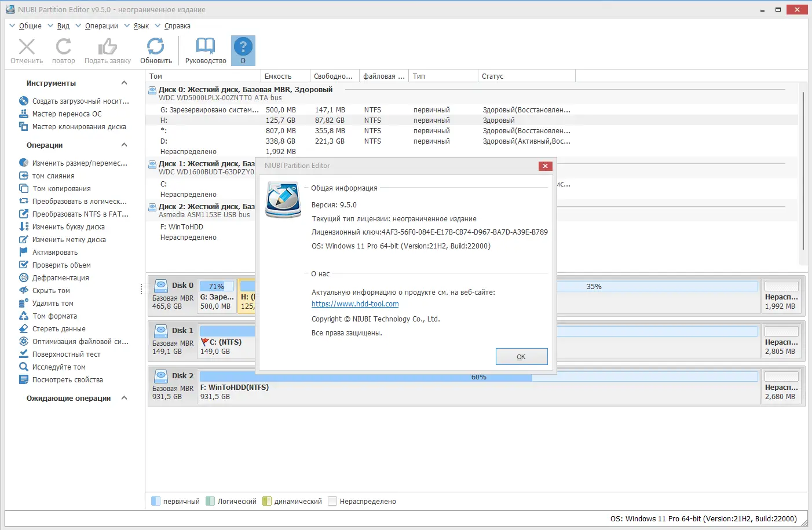Visit the hdd-tool.com website link

point(355,304)
